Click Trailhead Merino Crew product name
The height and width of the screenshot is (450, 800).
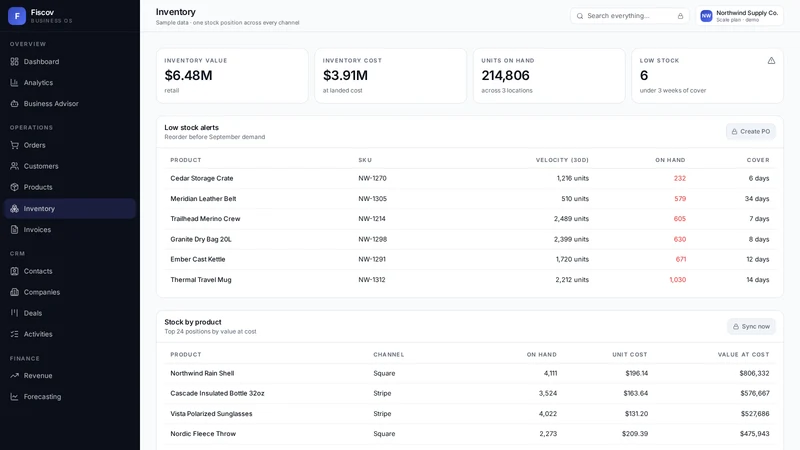(205, 219)
